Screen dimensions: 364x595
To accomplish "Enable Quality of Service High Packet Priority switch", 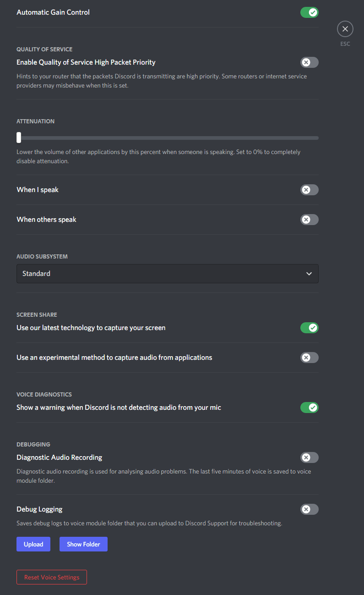I will [x=309, y=62].
